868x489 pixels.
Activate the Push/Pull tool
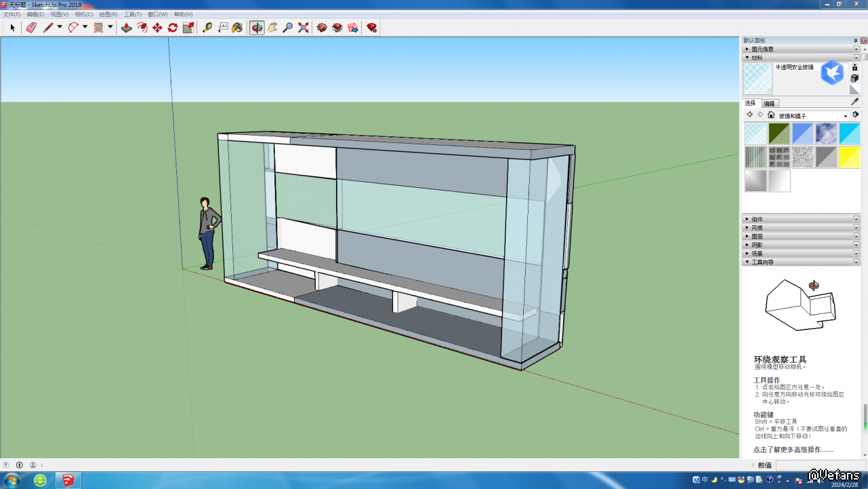(x=126, y=28)
